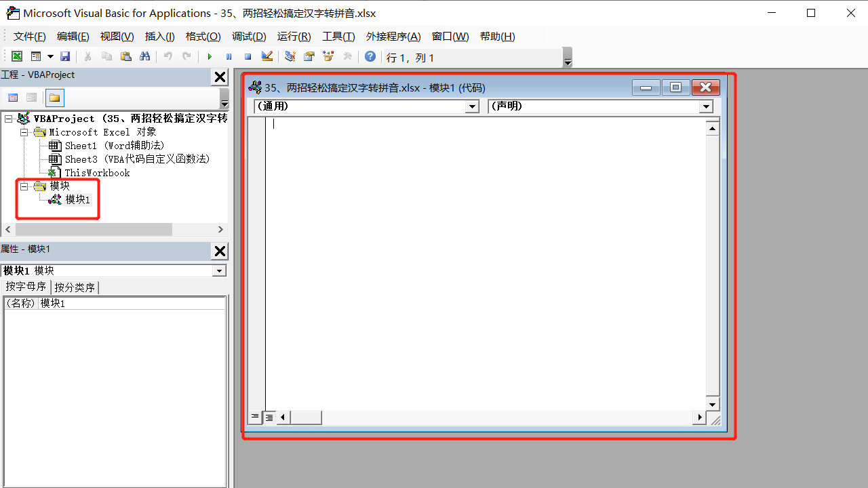Open the 帮助(H) menu
868x488 pixels.
pos(497,37)
